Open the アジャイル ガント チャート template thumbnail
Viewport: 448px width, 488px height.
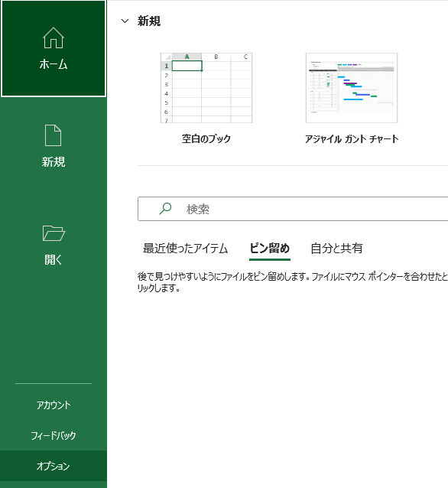[x=352, y=88]
